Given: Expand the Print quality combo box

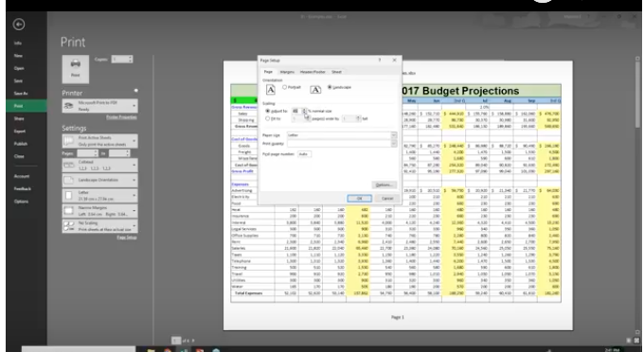Looking at the screenshot, I should 393,143.
